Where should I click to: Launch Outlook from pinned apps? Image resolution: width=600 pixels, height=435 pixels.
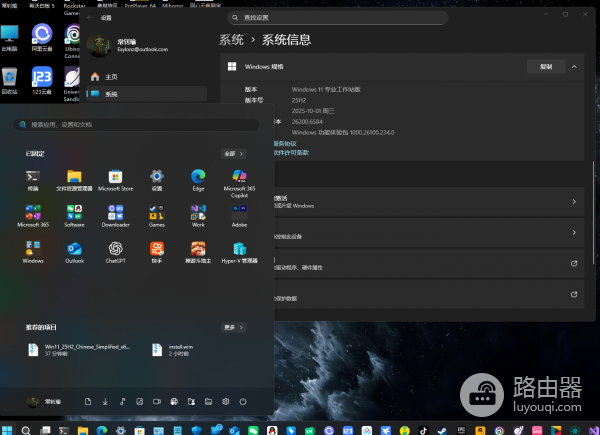point(74,253)
